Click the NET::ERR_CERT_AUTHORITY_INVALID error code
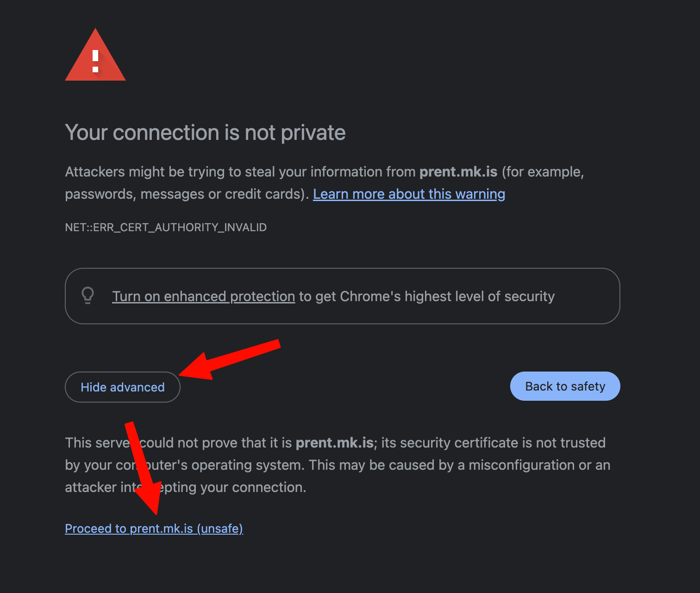The height and width of the screenshot is (593, 700). point(166,227)
